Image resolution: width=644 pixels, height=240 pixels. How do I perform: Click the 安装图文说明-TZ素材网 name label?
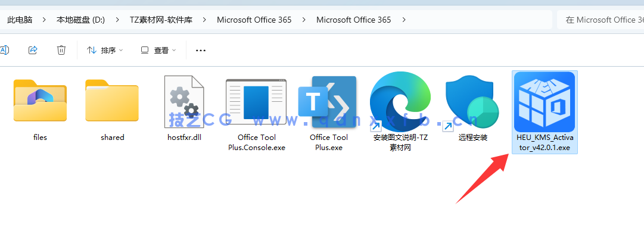400,142
